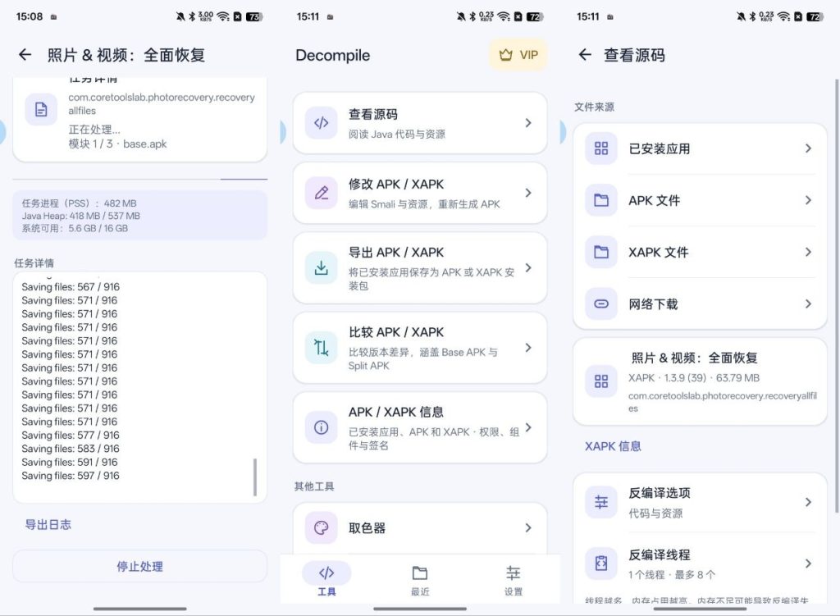Tap the 'XAPK · 1.3.9 (39) · 63.79 MB' text

694,377
